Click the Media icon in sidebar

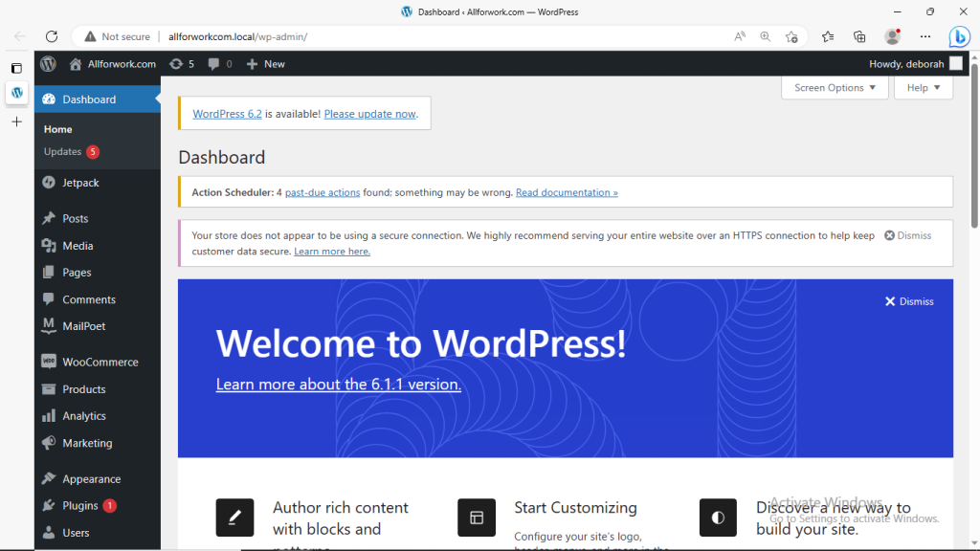click(x=49, y=246)
